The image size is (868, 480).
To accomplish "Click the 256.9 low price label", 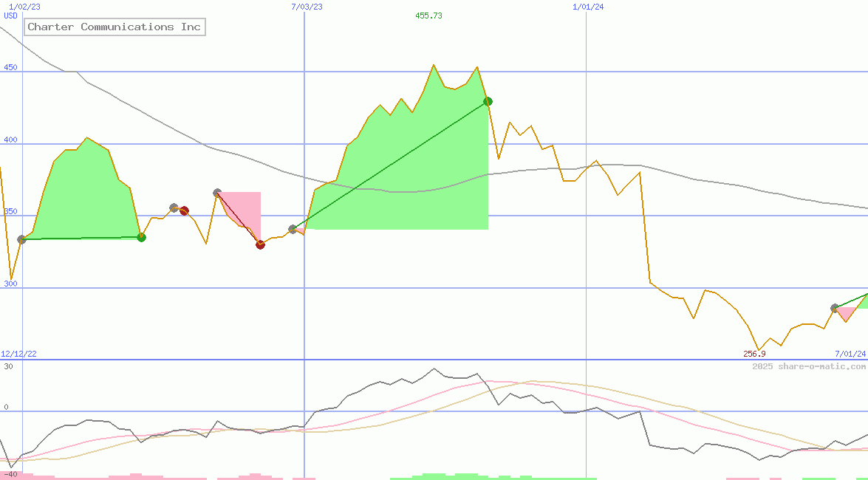I will coord(755,354).
